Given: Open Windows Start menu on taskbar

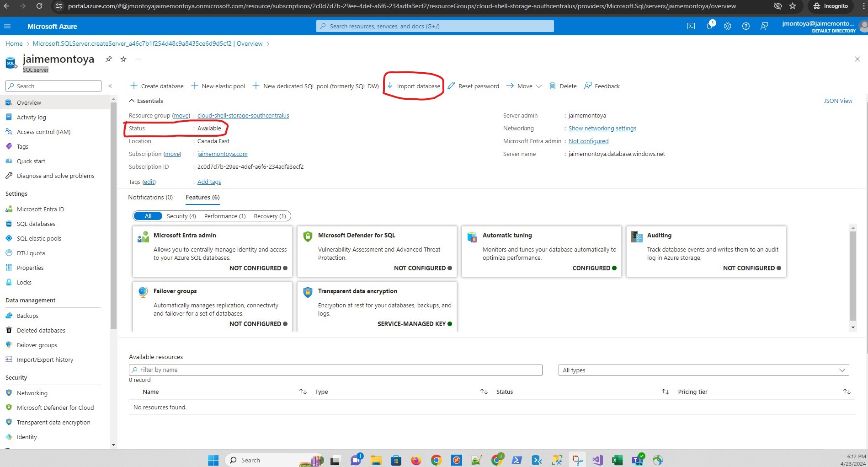Looking at the screenshot, I should pyautogui.click(x=213, y=460).
